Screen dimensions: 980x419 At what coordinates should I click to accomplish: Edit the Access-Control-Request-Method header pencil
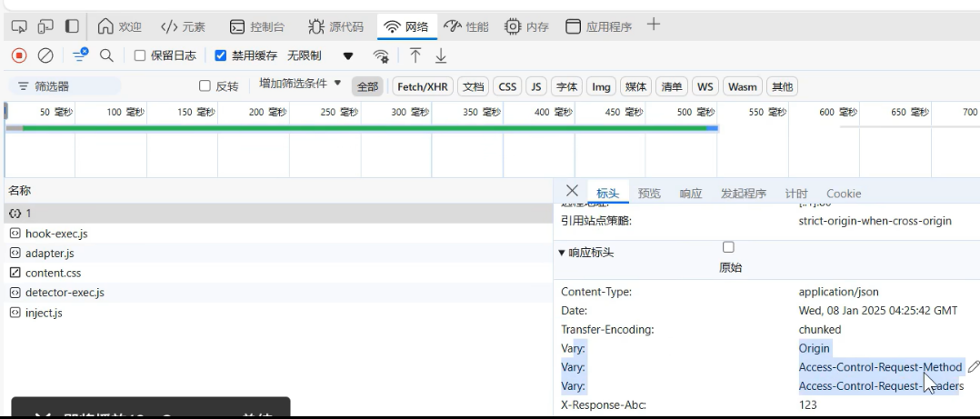(x=973, y=366)
